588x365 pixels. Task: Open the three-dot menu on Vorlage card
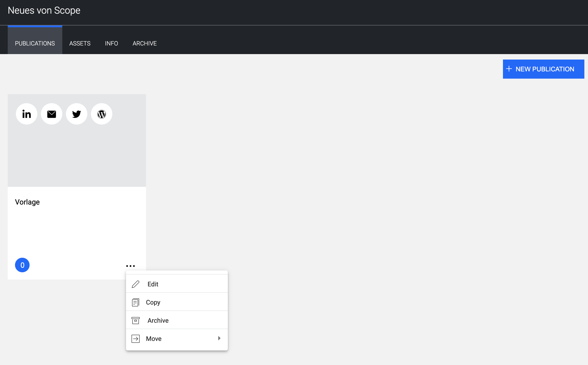tap(130, 266)
